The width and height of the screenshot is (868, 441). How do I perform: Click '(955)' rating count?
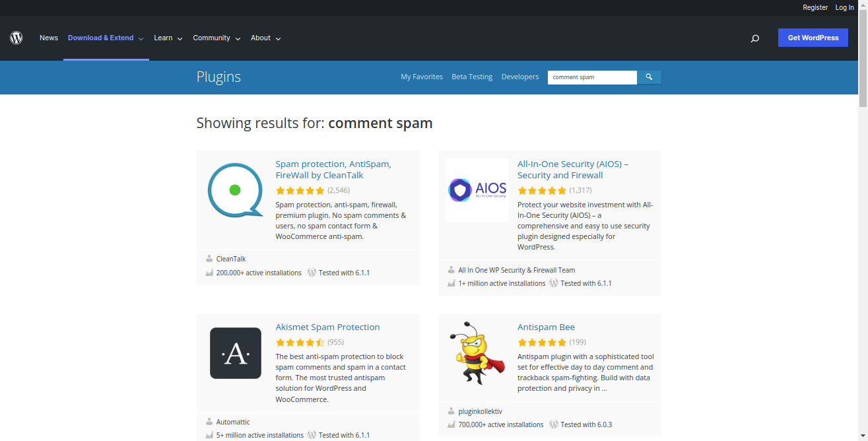click(x=335, y=342)
